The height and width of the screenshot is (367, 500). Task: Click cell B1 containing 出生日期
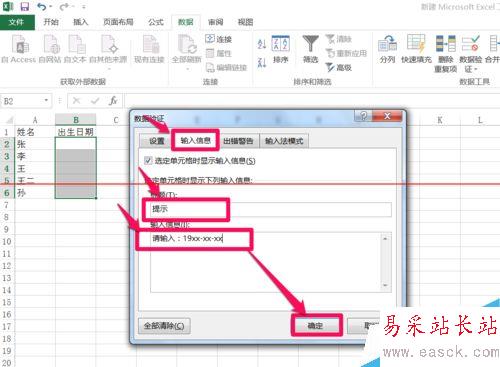pos(76,132)
